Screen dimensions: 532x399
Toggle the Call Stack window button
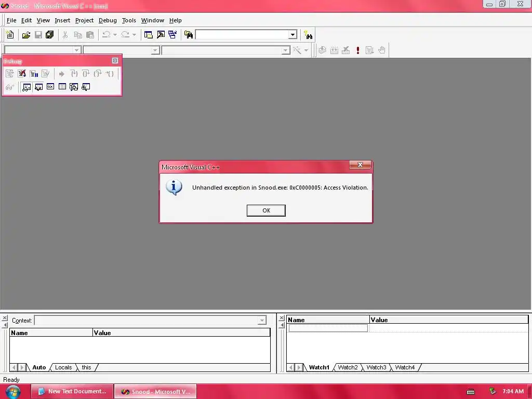tap(74, 87)
